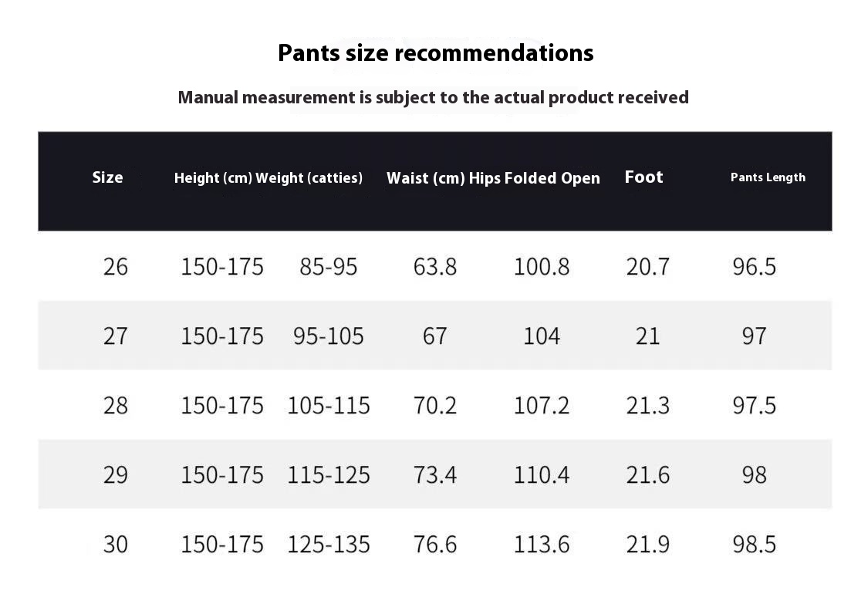Select the Foot column header

(x=643, y=177)
